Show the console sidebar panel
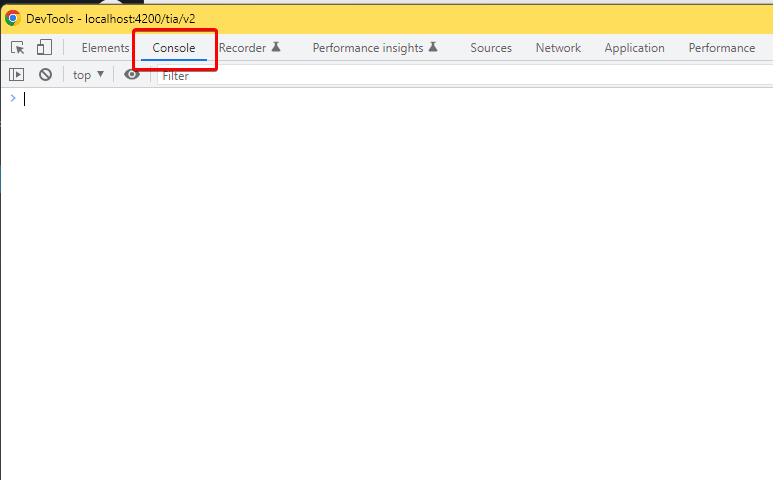 [16, 75]
